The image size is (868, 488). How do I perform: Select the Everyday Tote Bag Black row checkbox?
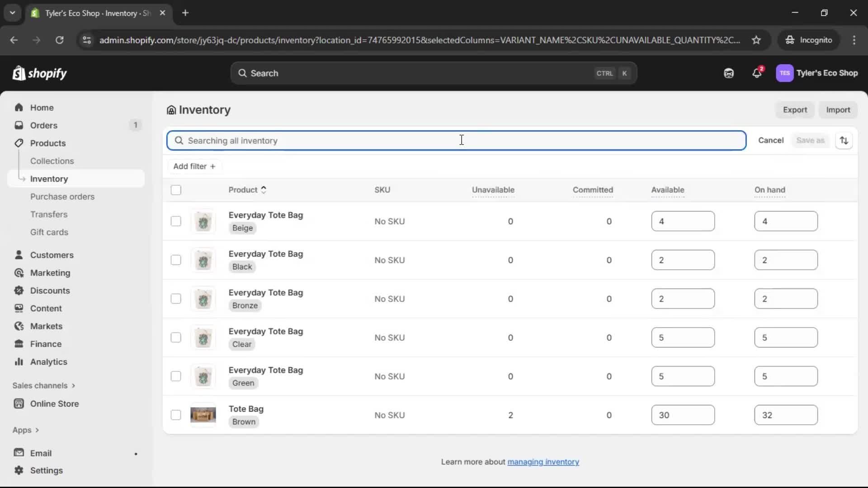(176, 260)
